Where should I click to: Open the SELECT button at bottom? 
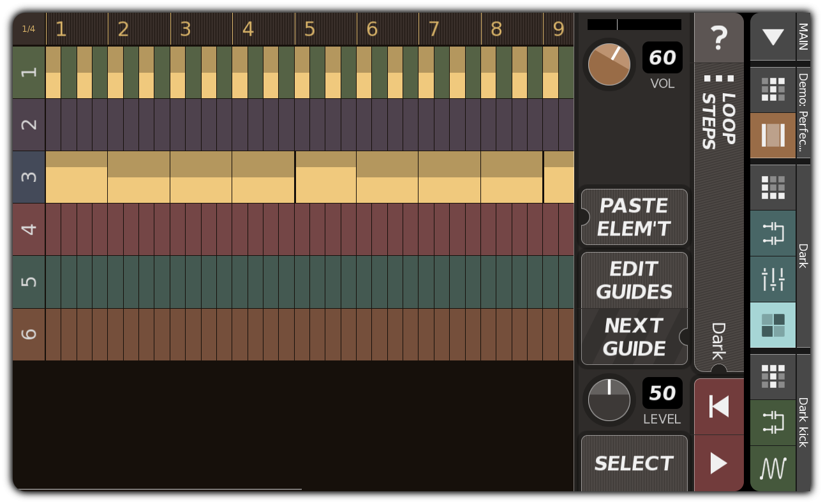[634, 463]
